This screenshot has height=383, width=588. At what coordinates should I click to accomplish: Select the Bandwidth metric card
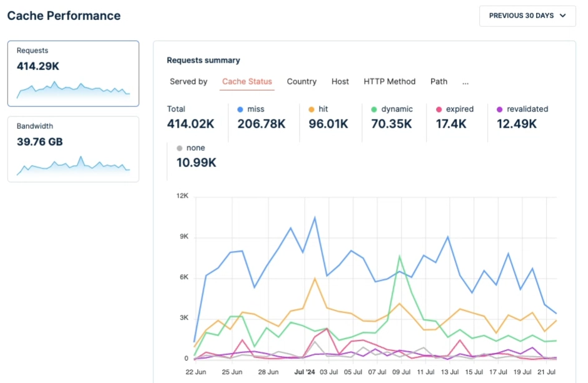(73, 149)
